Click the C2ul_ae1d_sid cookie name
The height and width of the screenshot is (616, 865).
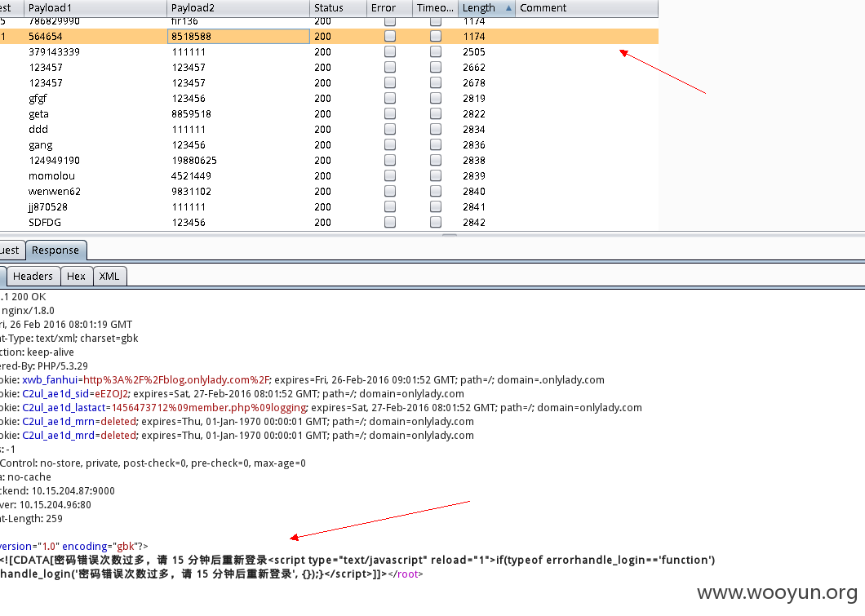click(55, 394)
